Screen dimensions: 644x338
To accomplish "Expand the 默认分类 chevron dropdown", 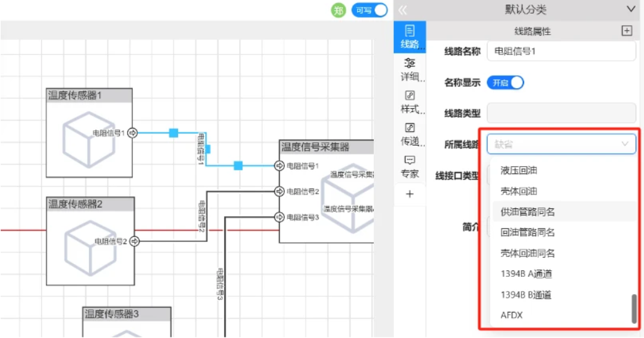I will 631,9.
